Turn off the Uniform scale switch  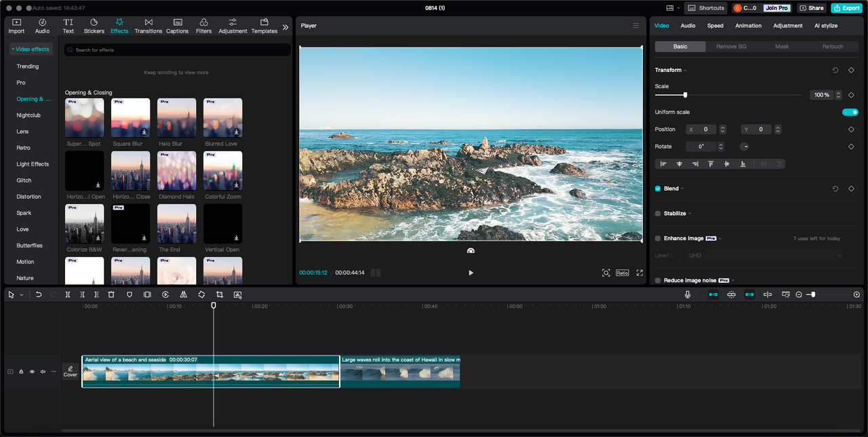pyautogui.click(x=850, y=112)
